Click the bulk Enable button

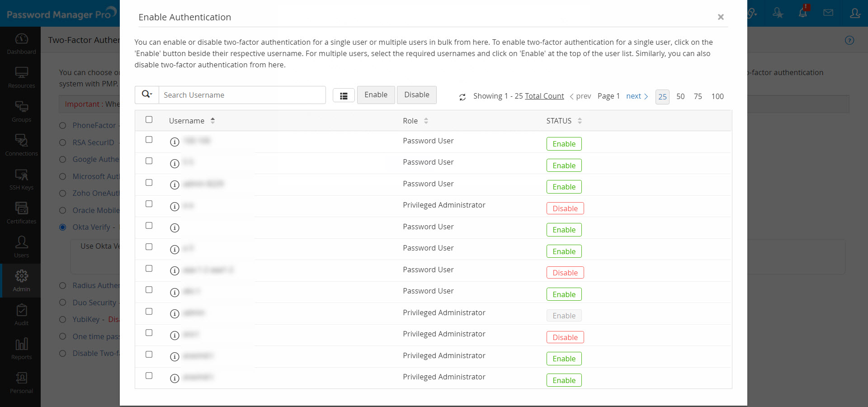tap(376, 95)
